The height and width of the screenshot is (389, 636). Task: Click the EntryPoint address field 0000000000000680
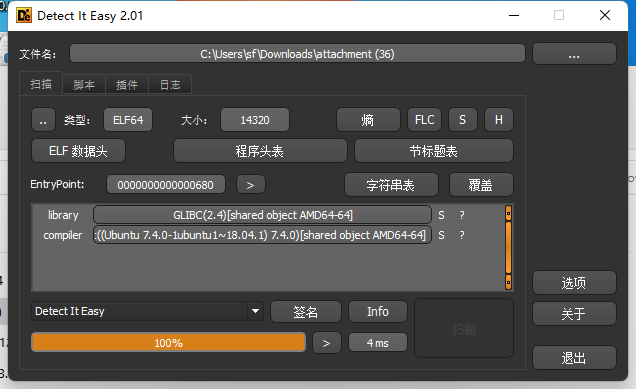coord(165,185)
